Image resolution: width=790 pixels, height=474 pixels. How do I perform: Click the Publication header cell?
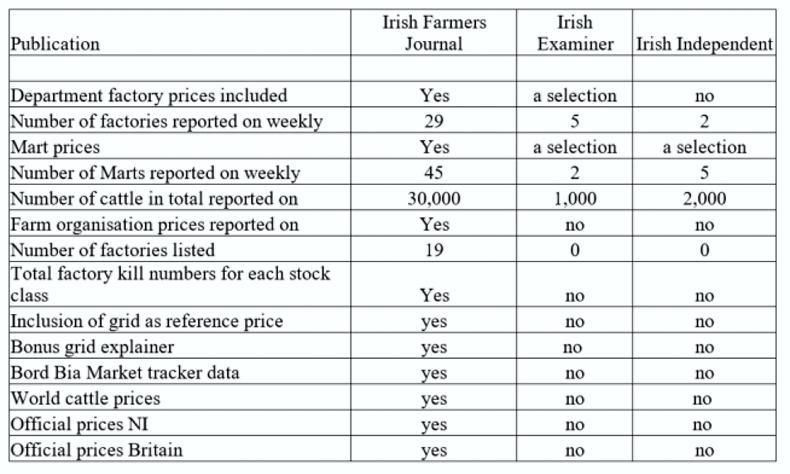point(55,44)
